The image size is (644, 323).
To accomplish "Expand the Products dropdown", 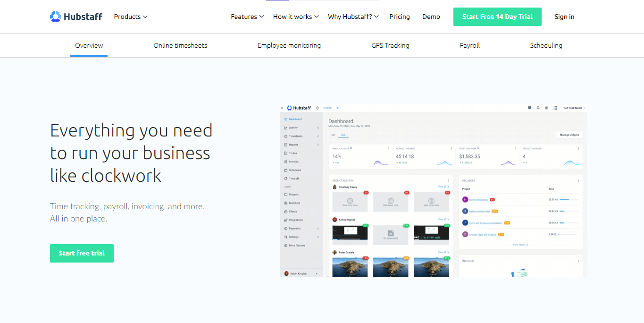I will [131, 17].
